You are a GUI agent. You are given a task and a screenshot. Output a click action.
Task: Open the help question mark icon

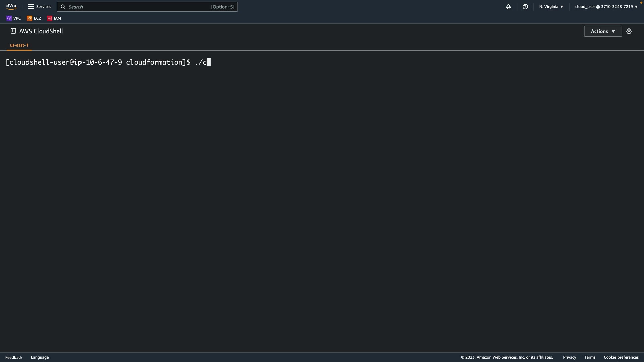(x=525, y=7)
